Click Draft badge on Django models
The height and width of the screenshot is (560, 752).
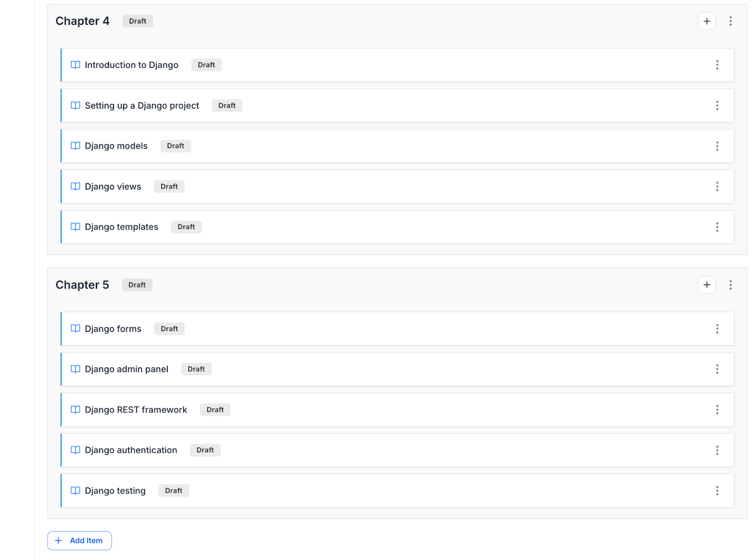point(175,146)
